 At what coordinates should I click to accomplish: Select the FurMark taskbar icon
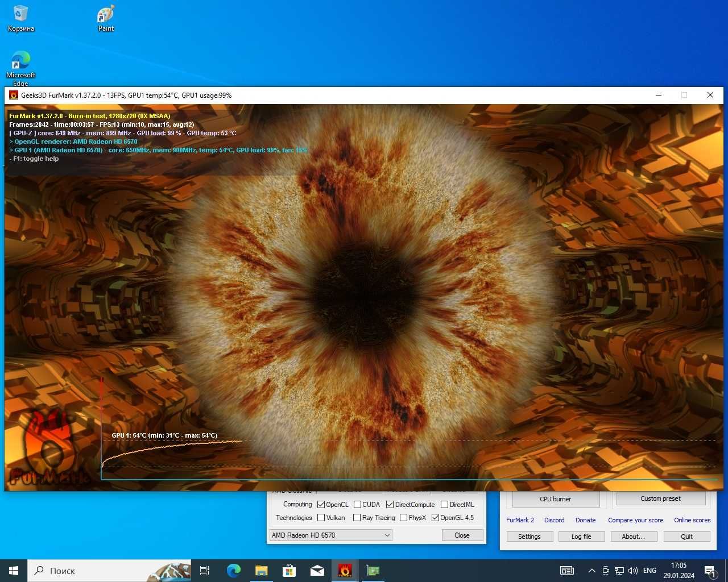click(345, 571)
